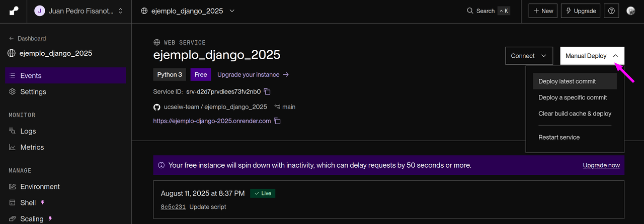644x224 pixels.
Task: Click the Free plan badge
Action: click(201, 75)
